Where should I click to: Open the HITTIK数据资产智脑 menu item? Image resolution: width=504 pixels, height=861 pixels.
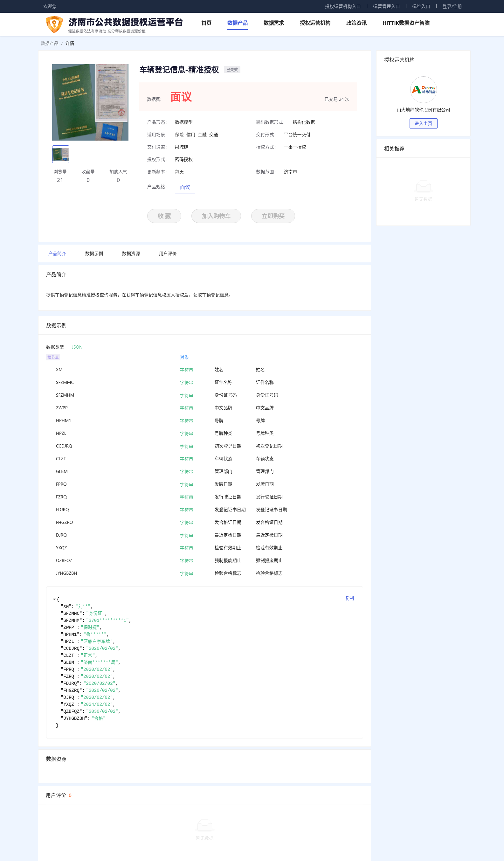[x=406, y=23]
